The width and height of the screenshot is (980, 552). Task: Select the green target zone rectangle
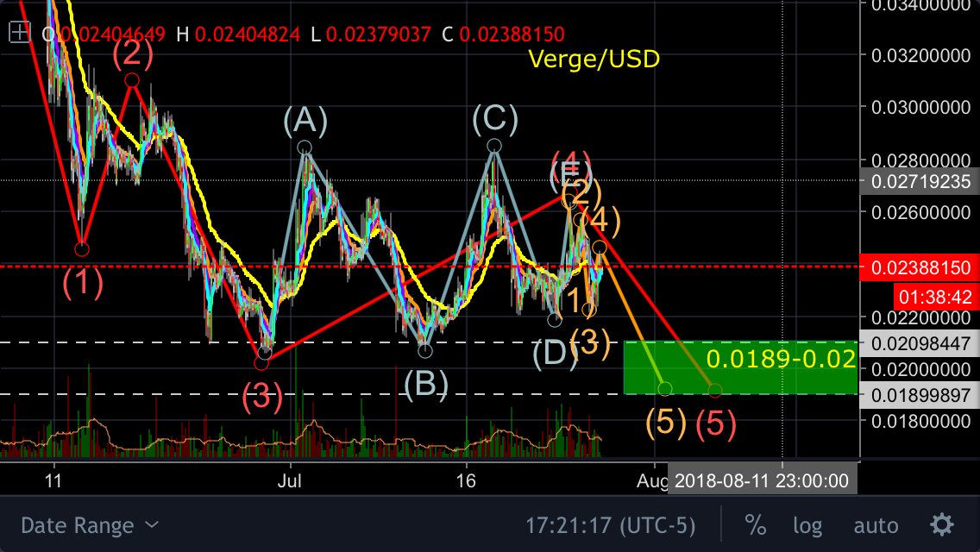(x=741, y=367)
